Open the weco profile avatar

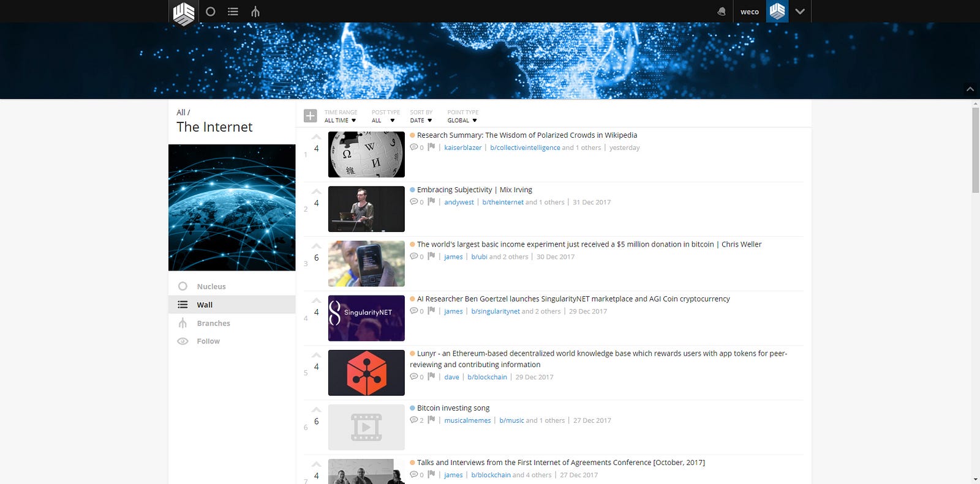[x=777, y=11]
